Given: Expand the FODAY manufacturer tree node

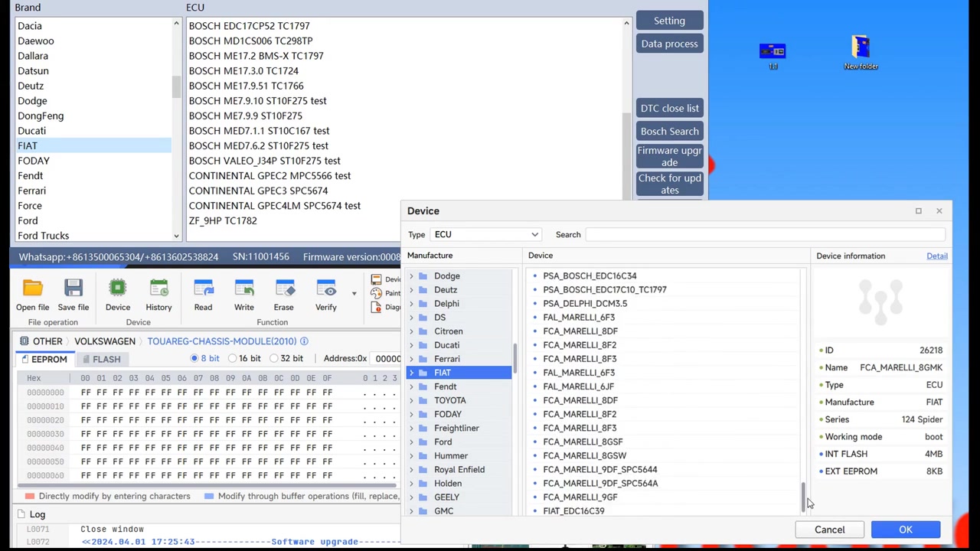Looking at the screenshot, I should coord(412,414).
